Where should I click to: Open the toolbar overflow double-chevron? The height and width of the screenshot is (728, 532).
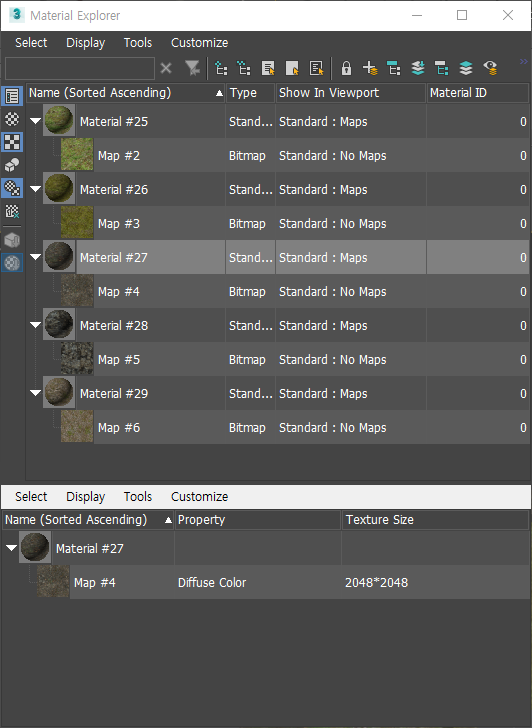coord(524,62)
